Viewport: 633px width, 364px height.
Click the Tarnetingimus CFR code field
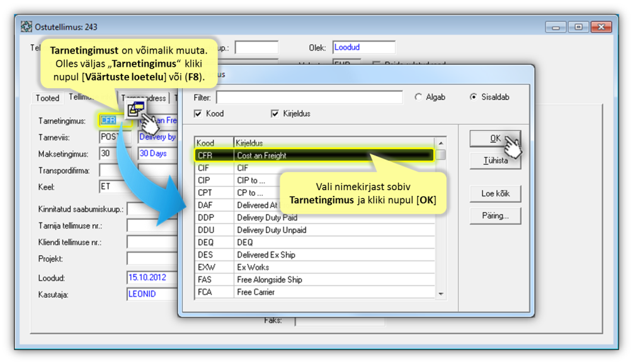click(x=115, y=120)
